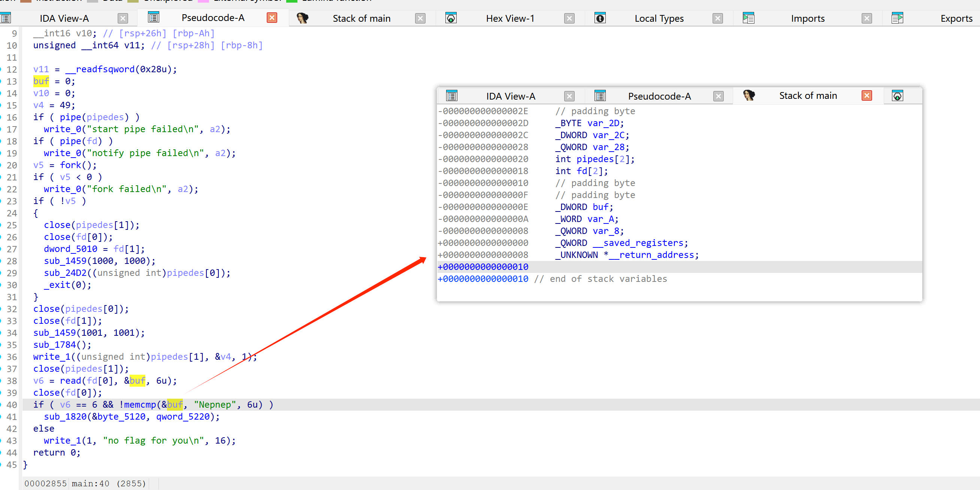Click '__readfsqword' call on line 12
This screenshot has height=490, width=980.
(100, 69)
